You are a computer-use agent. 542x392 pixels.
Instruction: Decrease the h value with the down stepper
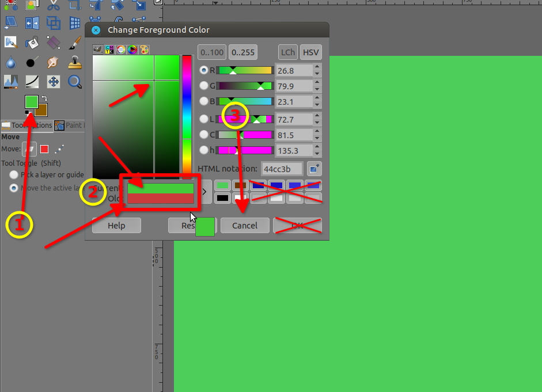pyautogui.click(x=317, y=153)
